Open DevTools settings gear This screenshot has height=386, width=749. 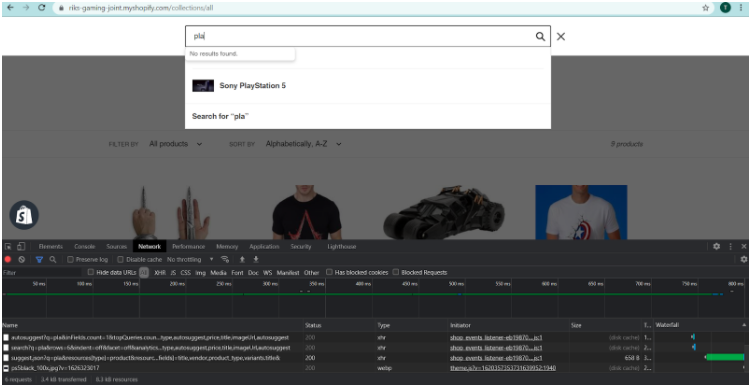click(716, 247)
